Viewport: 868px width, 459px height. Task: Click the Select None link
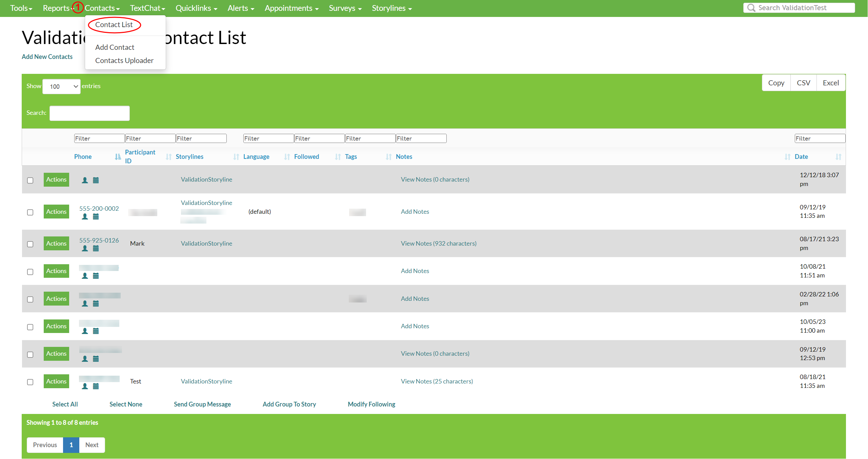click(126, 404)
